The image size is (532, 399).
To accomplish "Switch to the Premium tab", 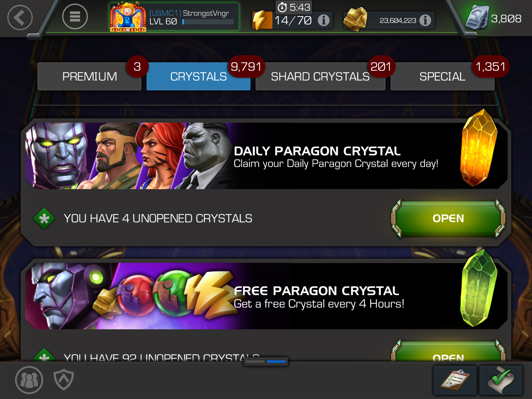I will click(89, 76).
